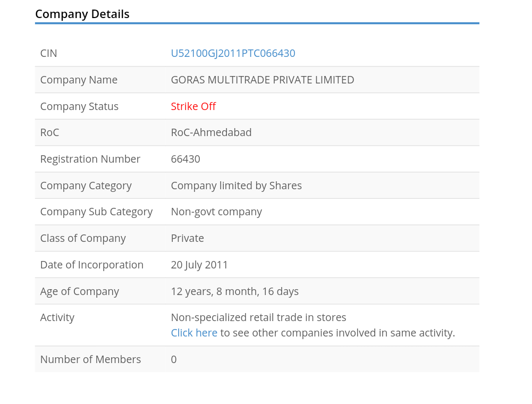This screenshot has height=404, width=532.
Task: Click the 'Click here' same activity link
Action: click(194, 333)
